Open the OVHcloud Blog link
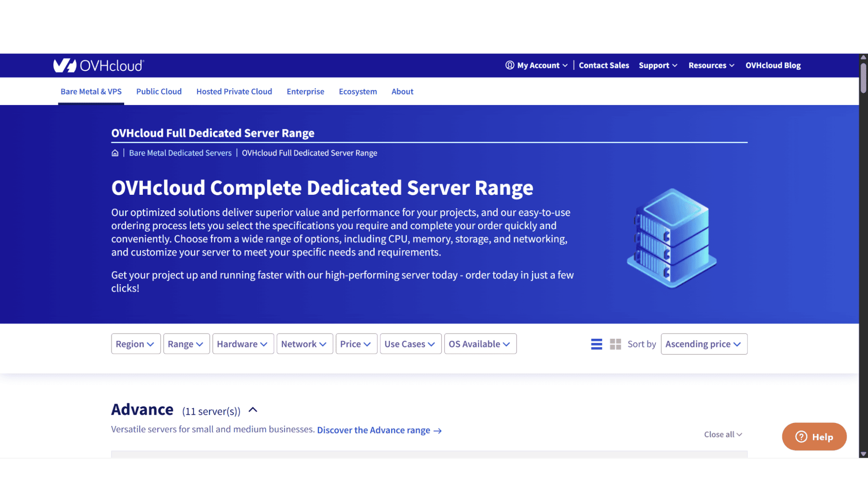 click(773, 65)
